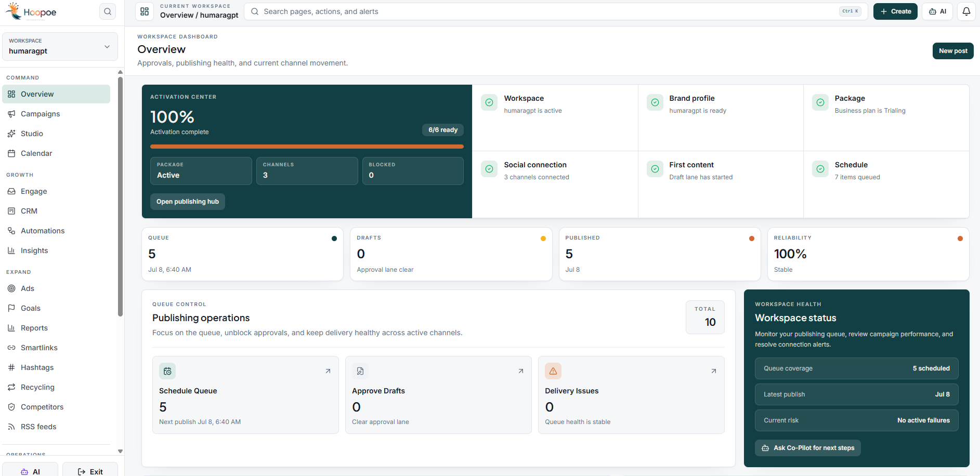Click the orange activation progress bar
The height and width of the screenshot is (476, 980).
pyautogui.click(x=307, y=147)
